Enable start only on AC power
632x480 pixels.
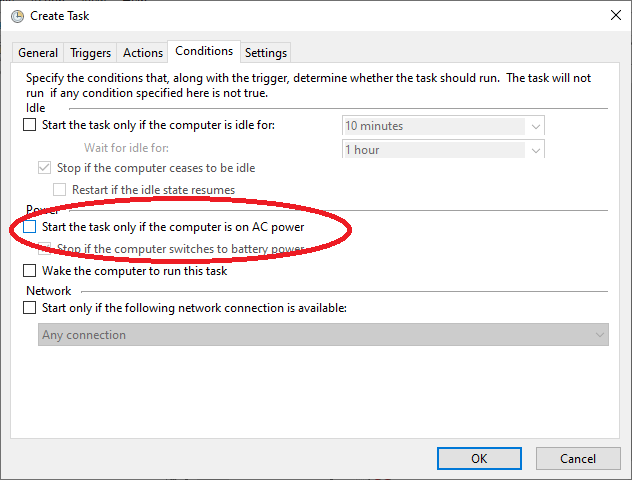tap(29, 227)
